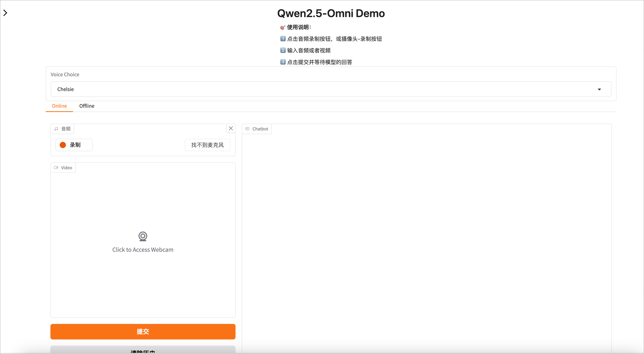Screen dimensions: 644x354
Task: Click the Chelsie voice selection field
Action: pos(331,89)
